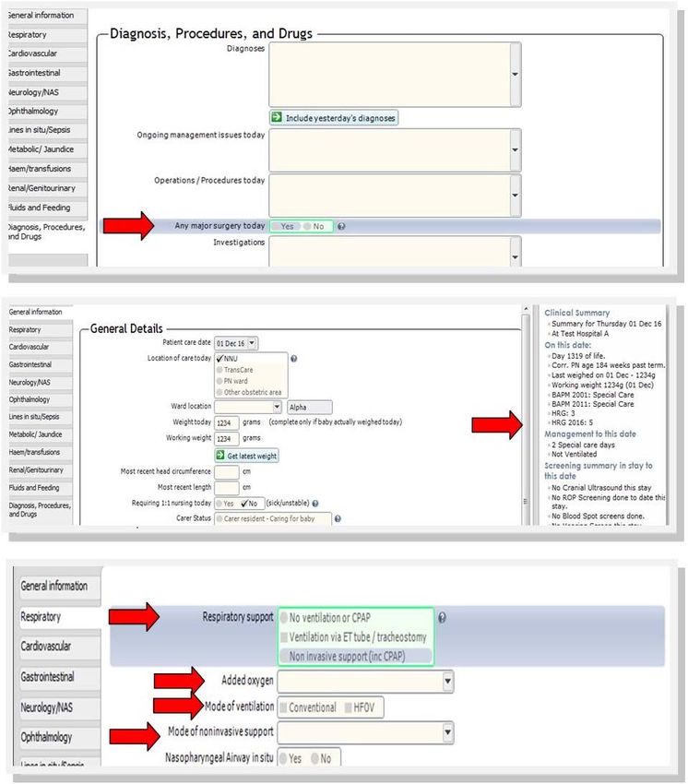Expand the Diagnoses dropdown arrow

[x=515, y=75]
